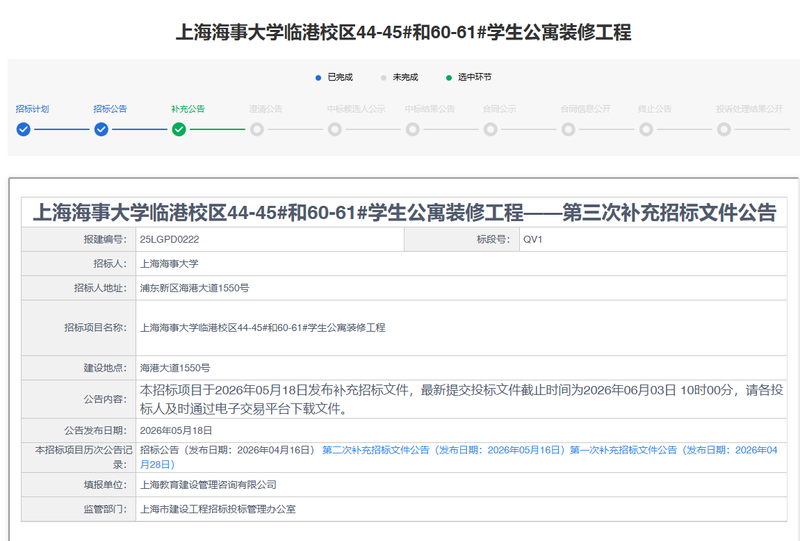800x541 pixels.
Task: Click the 建设地点 value 海港大道1550号
Action: (x=175, y=367)
